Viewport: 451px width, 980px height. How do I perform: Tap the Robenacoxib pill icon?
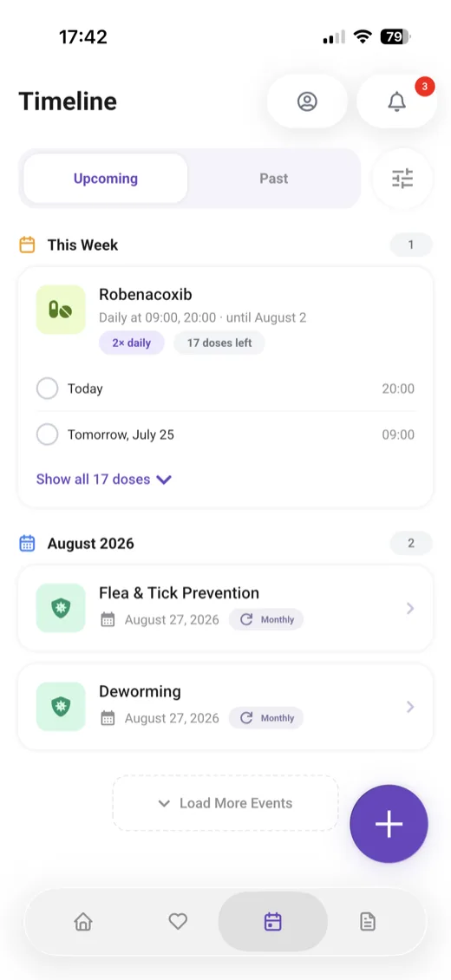61,310
